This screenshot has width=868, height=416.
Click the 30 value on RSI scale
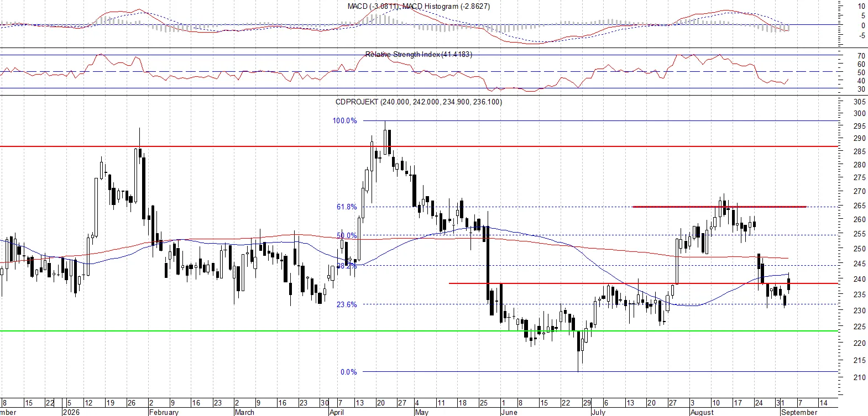pos(861,89)
